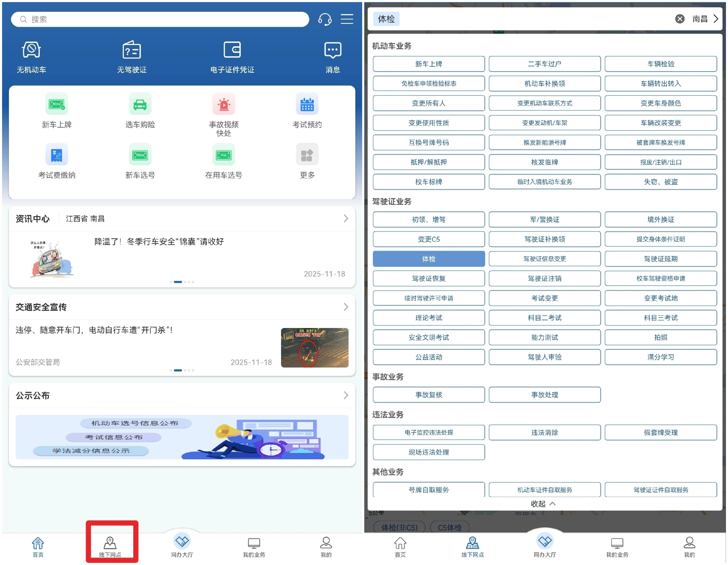Viewport: 728px width, 565px height.
Task: Tap 考试费缴纳 payment icon
Action: (x=57, y=155)
